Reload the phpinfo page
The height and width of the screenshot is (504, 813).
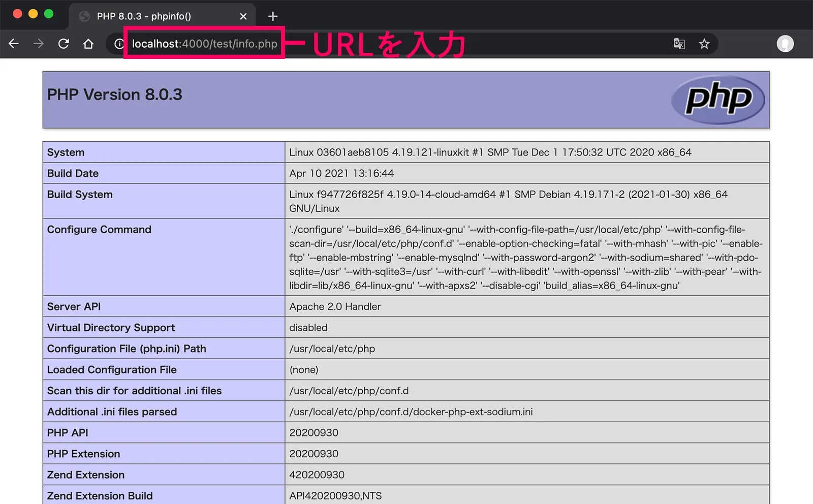64,44
